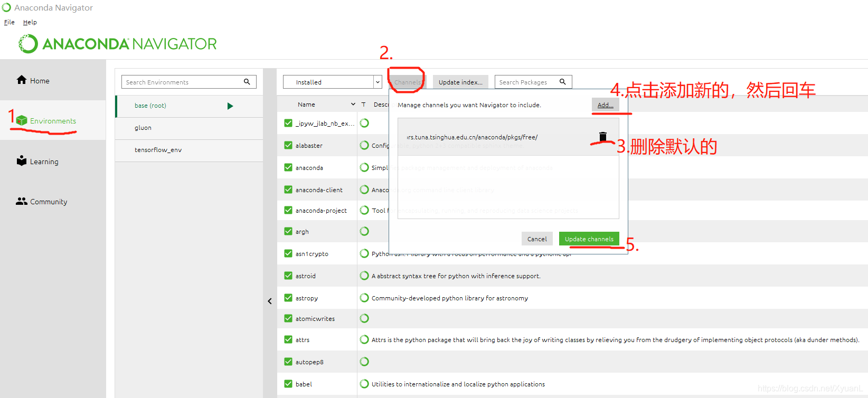Viewport: 868px width, 398px height.
Task: Open the Home section icon
Action: coord(22,80)
